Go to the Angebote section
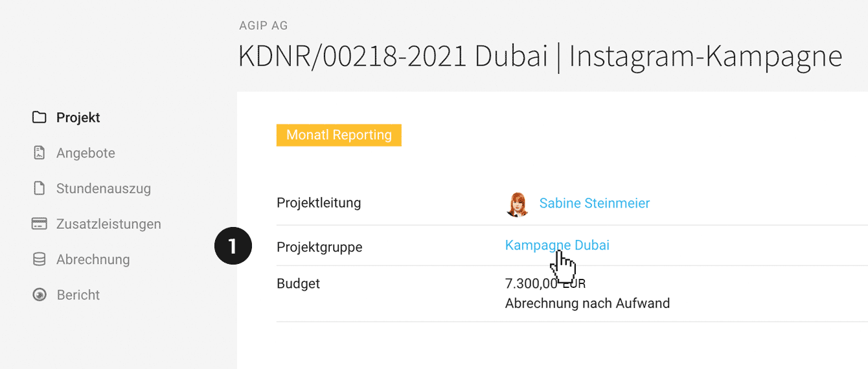This screenshot has height=369, width=868. coord(86,153)
